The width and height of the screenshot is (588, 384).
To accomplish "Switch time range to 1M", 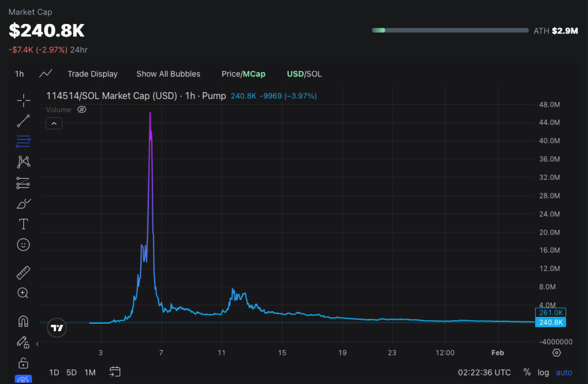I will [90, 372].
